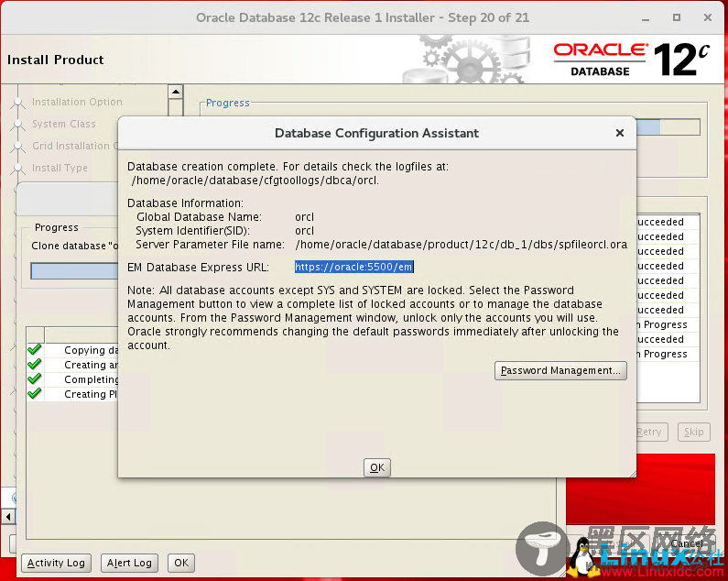The height and width of the screenshot is (581, 728).
Task: Click the Completing row text
Action: coord(91,379)
